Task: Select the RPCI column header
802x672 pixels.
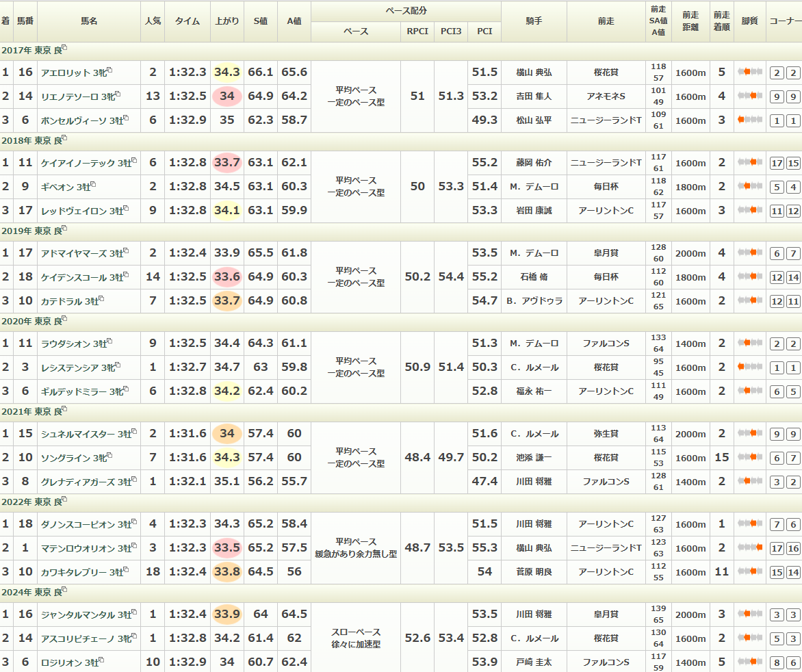Action: click(x=417, y=31)
